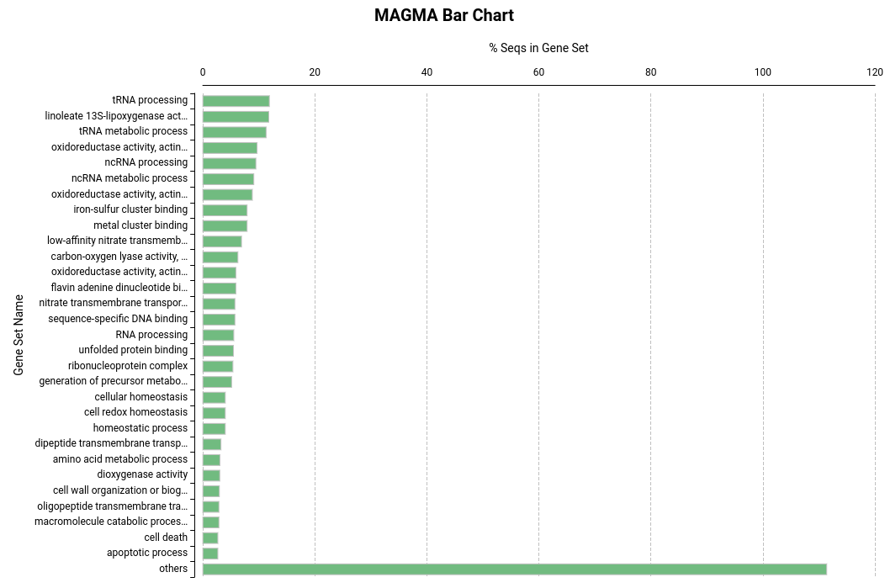This screenshot has width=885, height=588.
Task: Click the '120' x-axis tick label
Action: pyautogui.click(x=875, y=72)
